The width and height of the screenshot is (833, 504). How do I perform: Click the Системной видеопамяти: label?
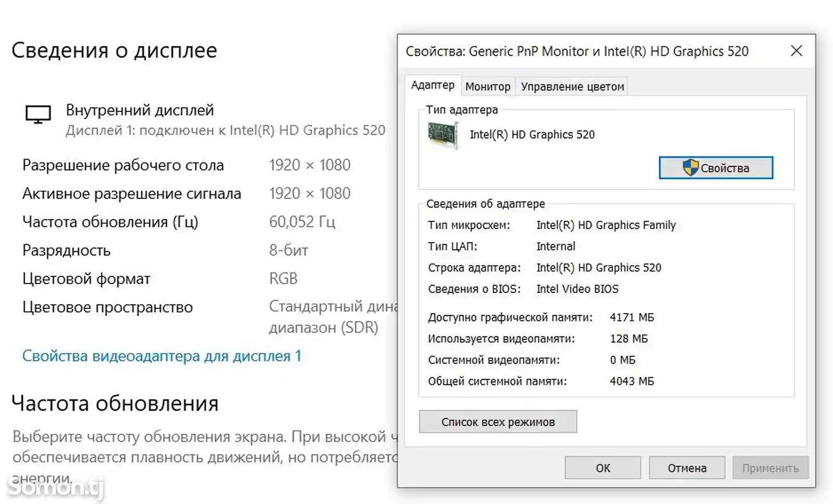point(494,360)
